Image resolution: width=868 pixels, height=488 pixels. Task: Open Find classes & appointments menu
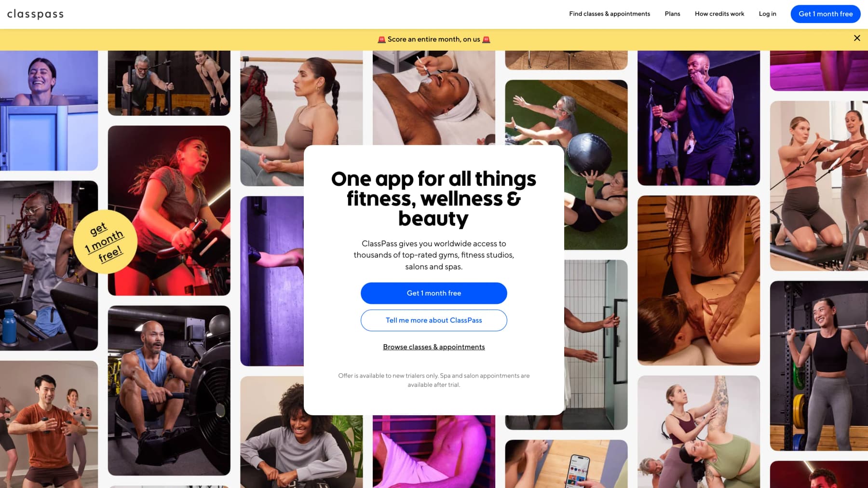pos(610,14)
